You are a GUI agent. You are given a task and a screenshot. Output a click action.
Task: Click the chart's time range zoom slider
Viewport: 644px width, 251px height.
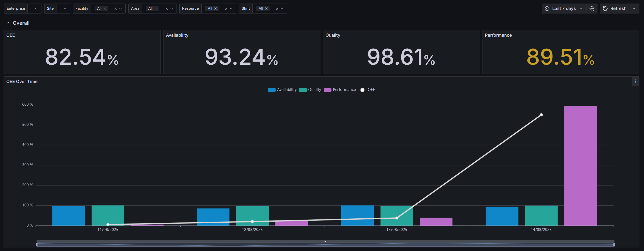(325, 244)
